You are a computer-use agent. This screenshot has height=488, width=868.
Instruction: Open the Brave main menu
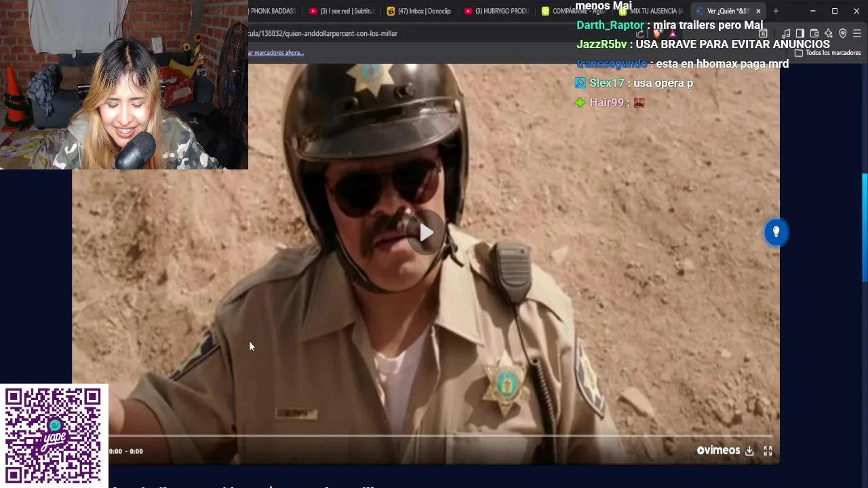point(857,33)
